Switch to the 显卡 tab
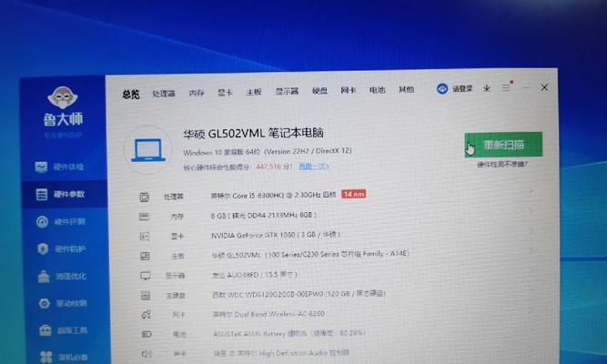Image resolution: width=607 pixels, height=364 pixels. pyautogui.click(x=225, y=93)
